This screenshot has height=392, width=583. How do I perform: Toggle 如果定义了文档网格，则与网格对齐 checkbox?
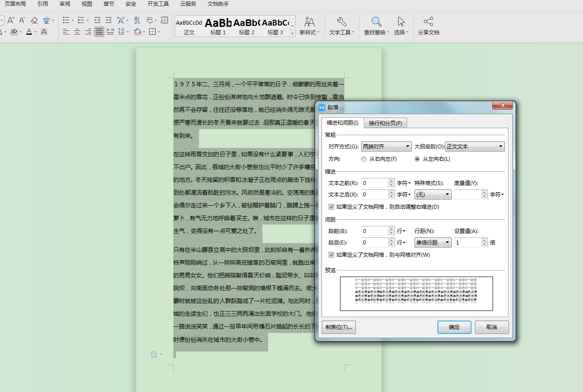point(332,255)
